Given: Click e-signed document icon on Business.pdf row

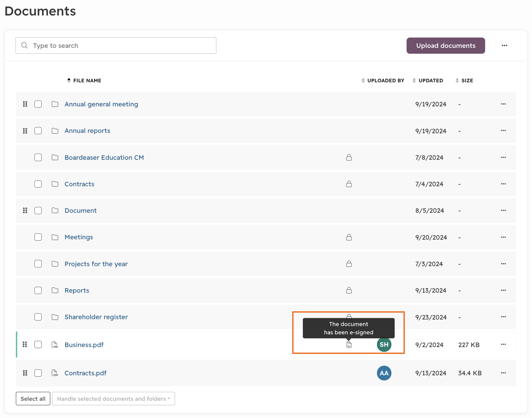Looking at the screenshot, I should pos(349,345).
